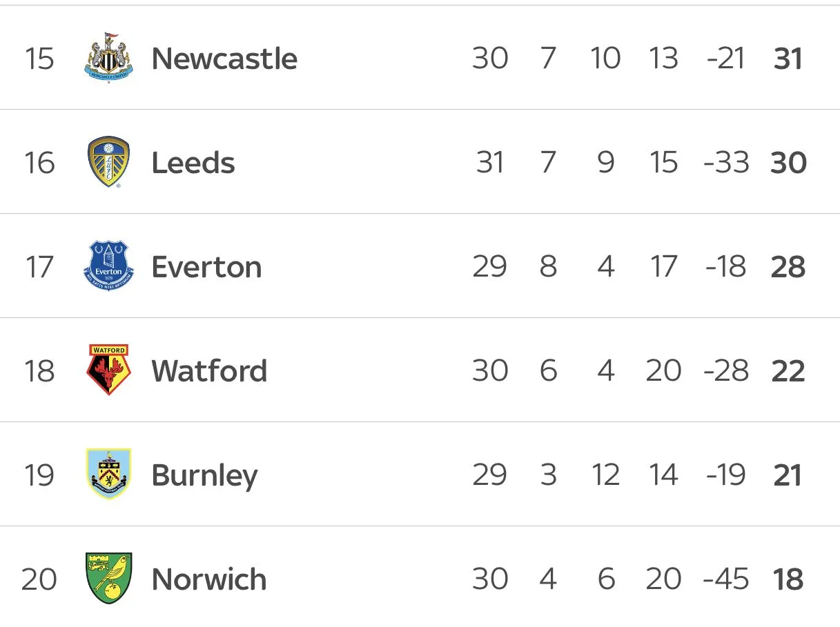Select position number 20 at bottom
Image resolution: width=840 pixels, height=627 pixels.
39,579
